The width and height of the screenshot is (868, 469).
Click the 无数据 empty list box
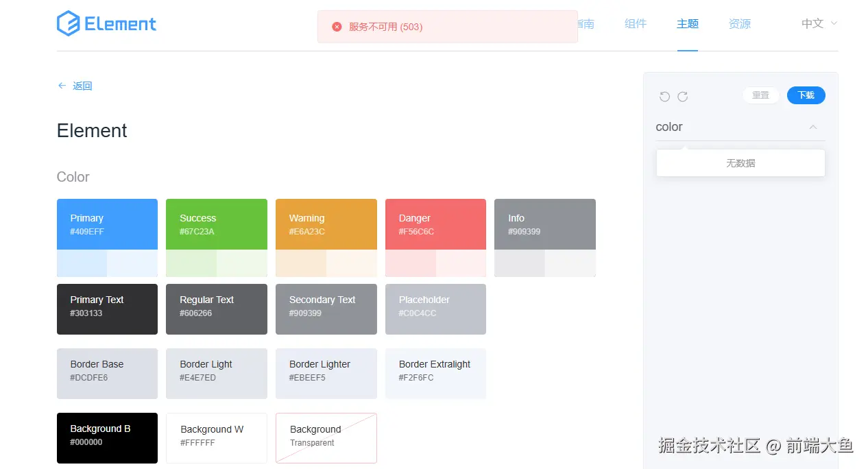pos(740,163)
